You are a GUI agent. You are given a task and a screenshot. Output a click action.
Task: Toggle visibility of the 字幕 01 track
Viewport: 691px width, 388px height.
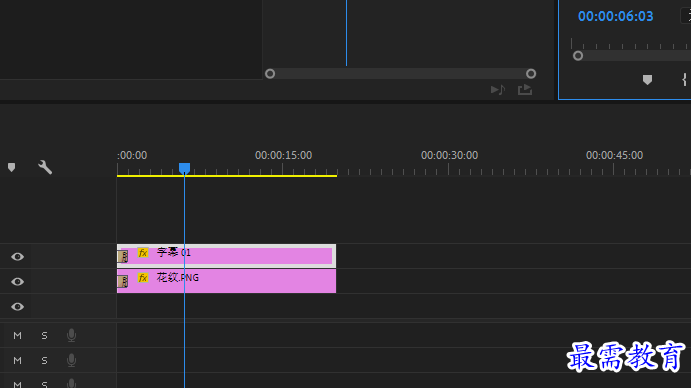18,257
